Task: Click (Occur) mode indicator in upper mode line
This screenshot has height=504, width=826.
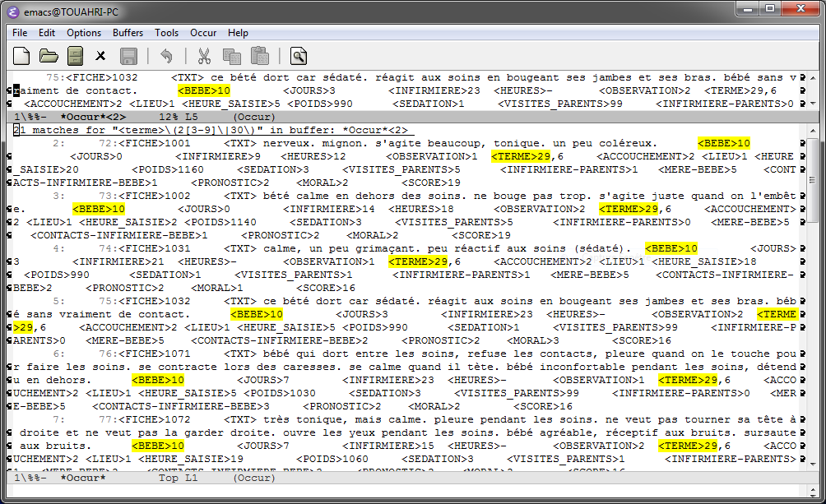Action: (254, 117)
